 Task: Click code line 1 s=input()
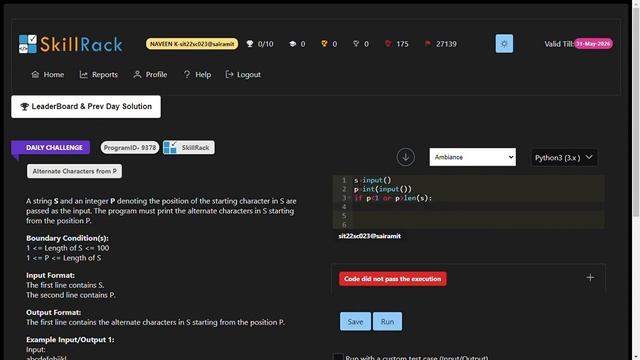[373, 180]
